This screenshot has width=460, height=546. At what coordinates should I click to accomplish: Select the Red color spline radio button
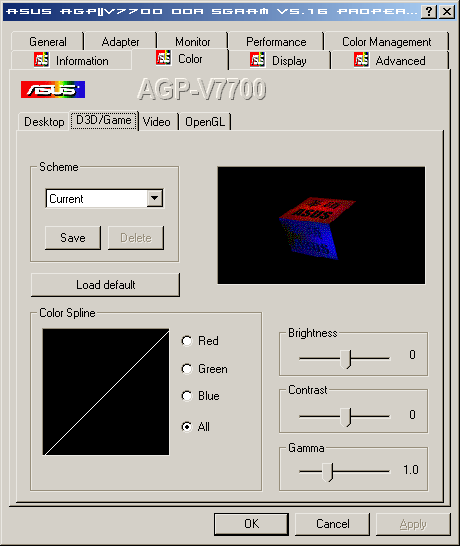click(187, 341)
